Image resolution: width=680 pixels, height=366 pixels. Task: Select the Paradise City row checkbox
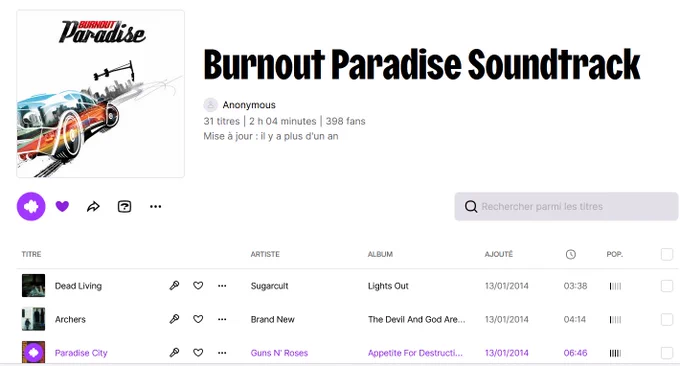[667, 353]
